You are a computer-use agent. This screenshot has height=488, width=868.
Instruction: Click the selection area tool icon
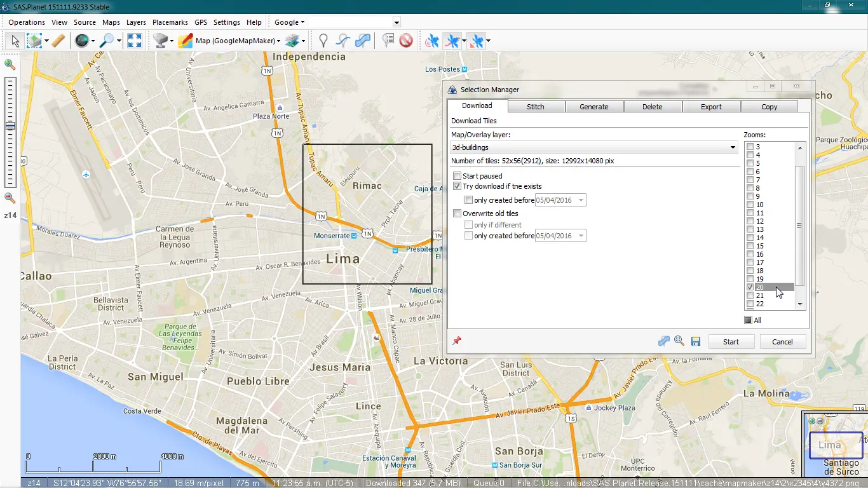pos(34,41)
